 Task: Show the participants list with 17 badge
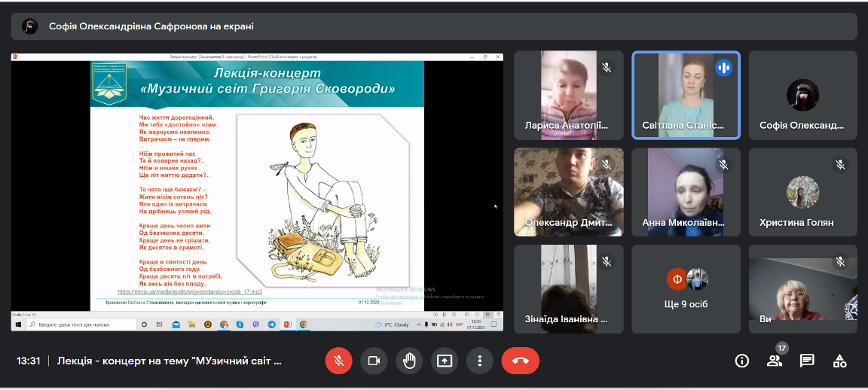click(x=775, y=361)
